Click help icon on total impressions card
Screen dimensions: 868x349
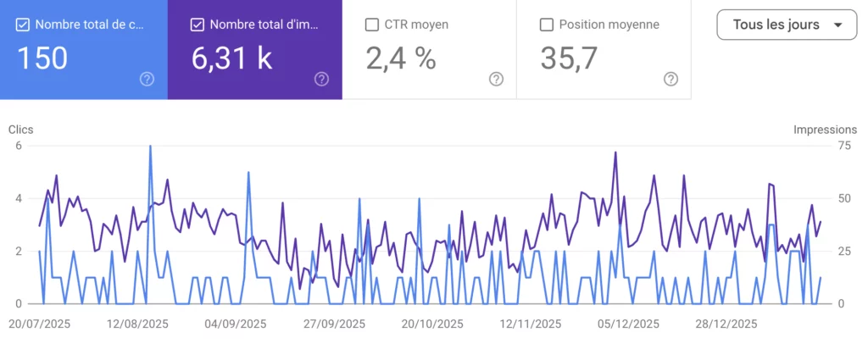point(321,79)
